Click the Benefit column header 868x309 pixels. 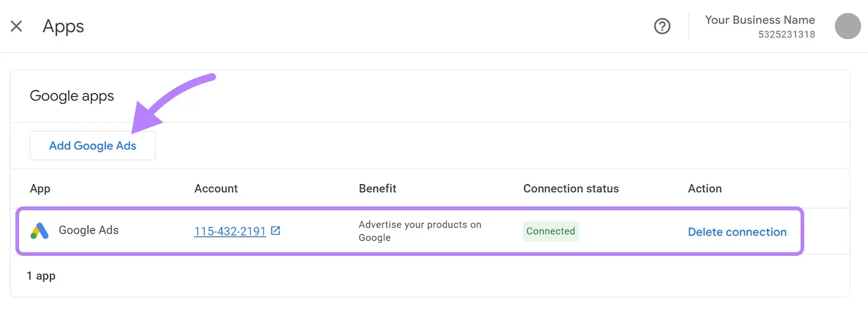pos(378,188)
